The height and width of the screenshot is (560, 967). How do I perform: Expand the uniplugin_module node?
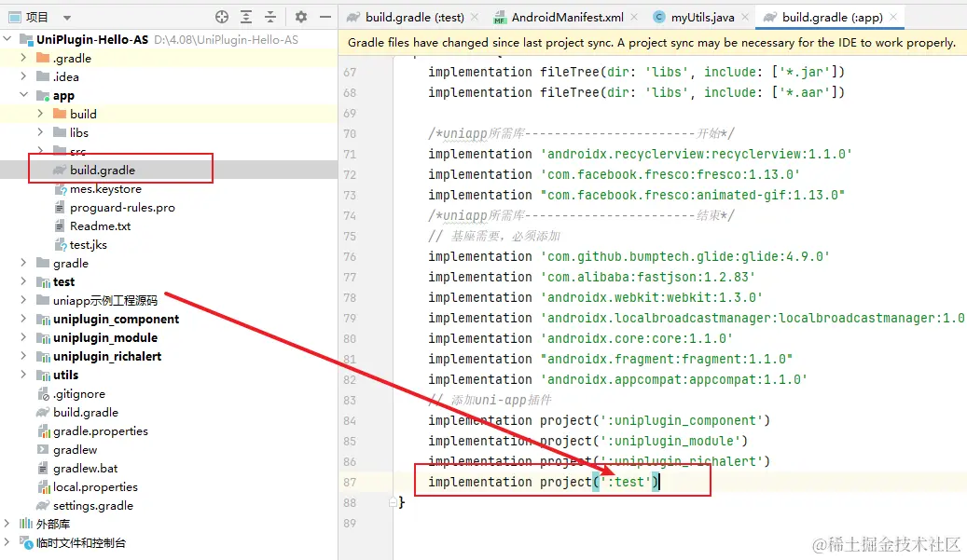[23, 337]
